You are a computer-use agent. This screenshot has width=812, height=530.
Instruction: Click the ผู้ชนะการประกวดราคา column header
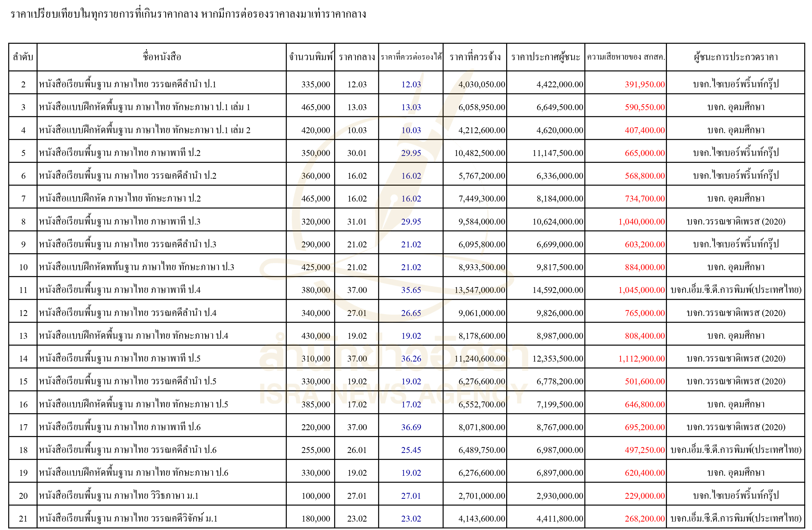(735, 57)
